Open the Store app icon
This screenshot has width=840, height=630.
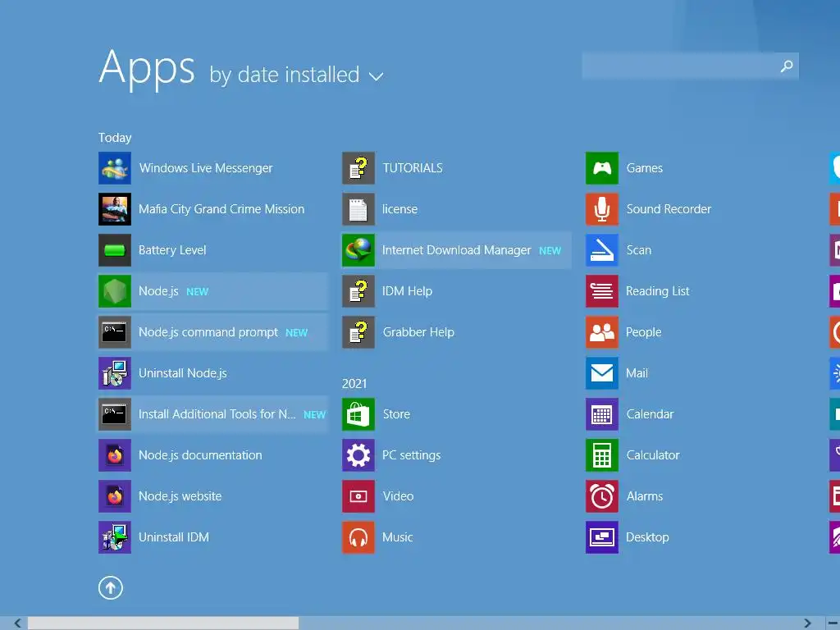[358, 414]
